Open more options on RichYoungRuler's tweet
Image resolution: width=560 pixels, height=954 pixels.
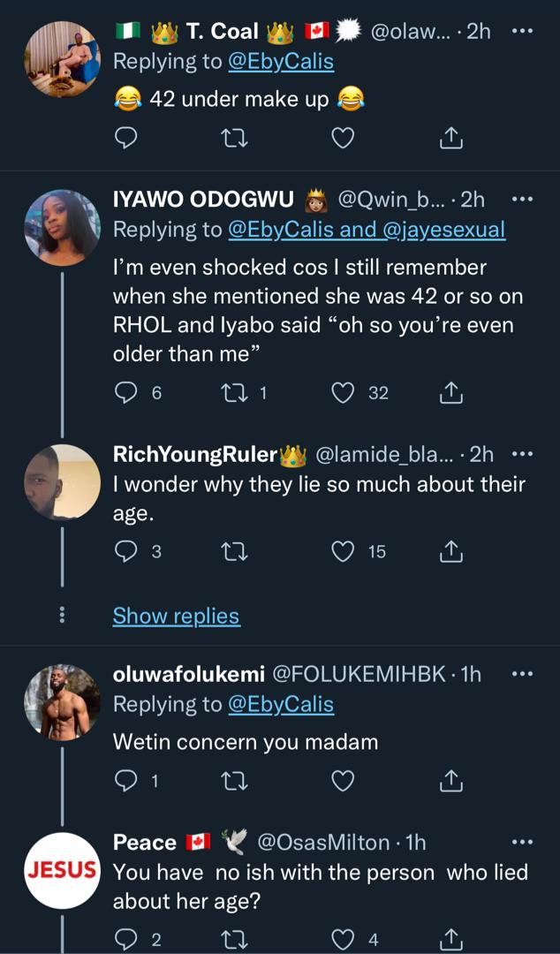tap(523, 454)
